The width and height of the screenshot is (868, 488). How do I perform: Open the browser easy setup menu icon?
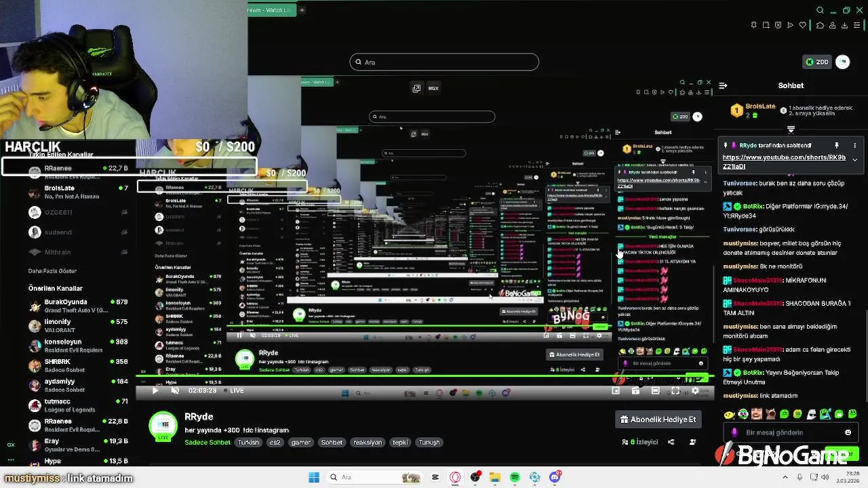(857, 25)
